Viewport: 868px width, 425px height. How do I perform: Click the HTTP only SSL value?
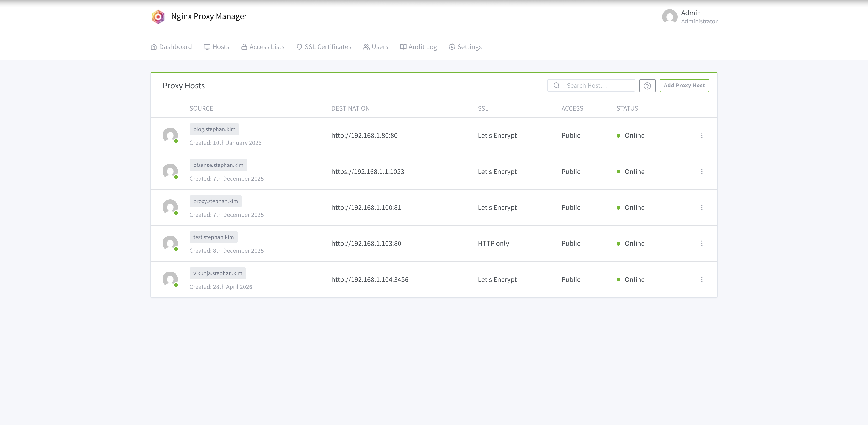tap(493, 244)
